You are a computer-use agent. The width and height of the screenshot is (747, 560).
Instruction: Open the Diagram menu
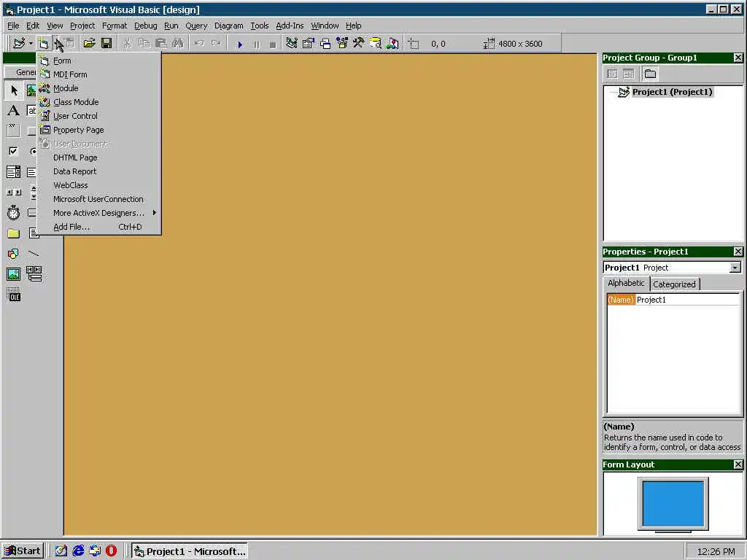click(228, 26)
